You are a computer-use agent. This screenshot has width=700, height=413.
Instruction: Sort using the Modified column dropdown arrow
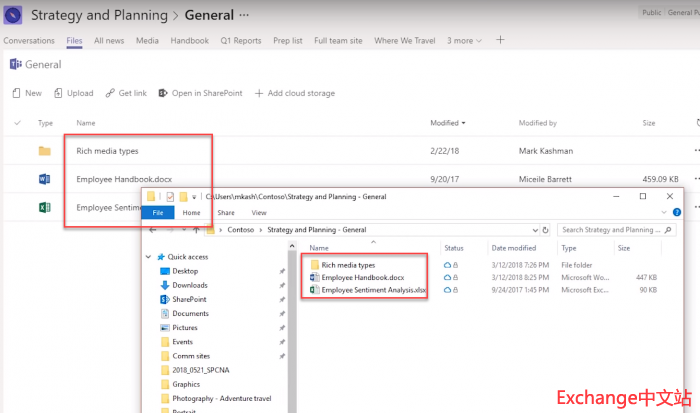[x=463, y=123]
